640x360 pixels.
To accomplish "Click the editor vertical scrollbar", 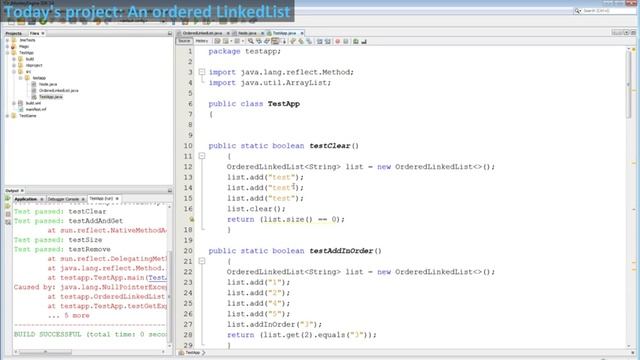I will pos(629,84).
